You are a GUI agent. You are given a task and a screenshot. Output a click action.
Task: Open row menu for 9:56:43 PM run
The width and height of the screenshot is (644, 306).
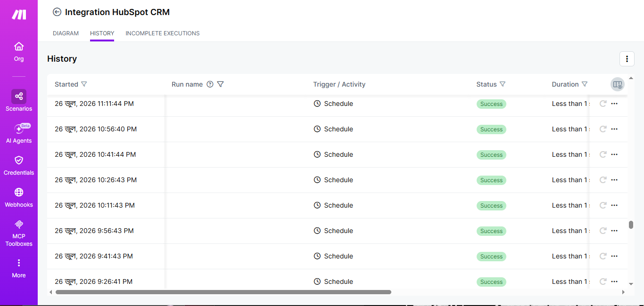click(x=614, y=231)
